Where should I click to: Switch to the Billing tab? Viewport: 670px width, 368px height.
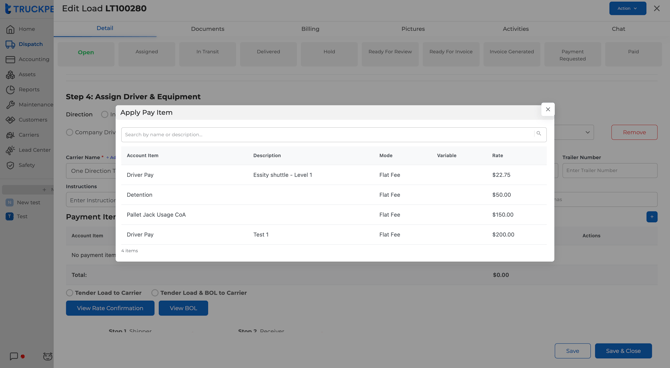click(310, 29)
